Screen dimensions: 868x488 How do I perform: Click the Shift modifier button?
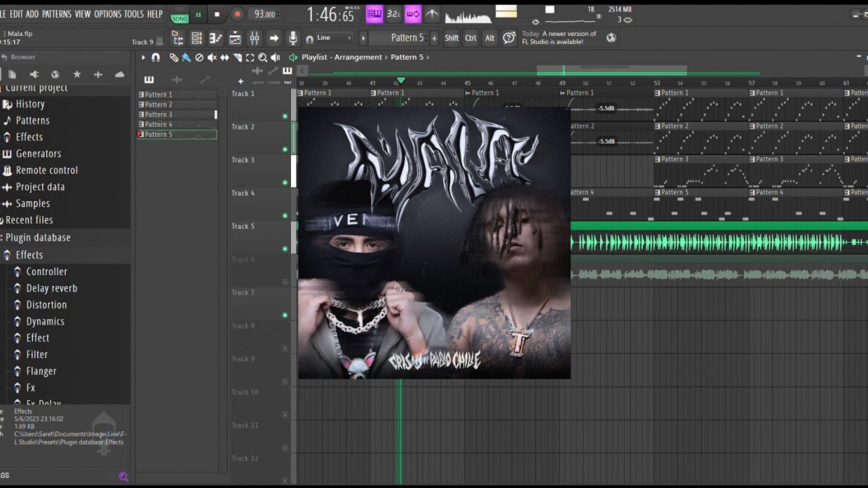coord(452,38)
